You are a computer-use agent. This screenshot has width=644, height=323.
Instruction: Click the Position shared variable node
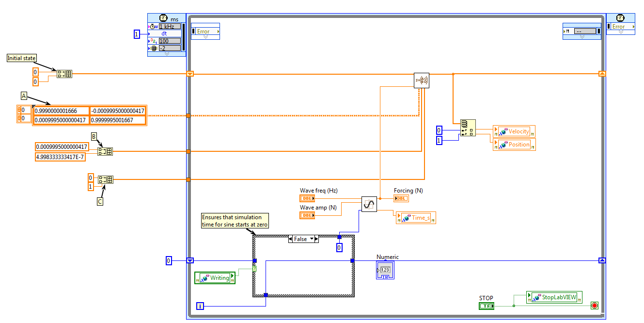(x=514, y=145)
